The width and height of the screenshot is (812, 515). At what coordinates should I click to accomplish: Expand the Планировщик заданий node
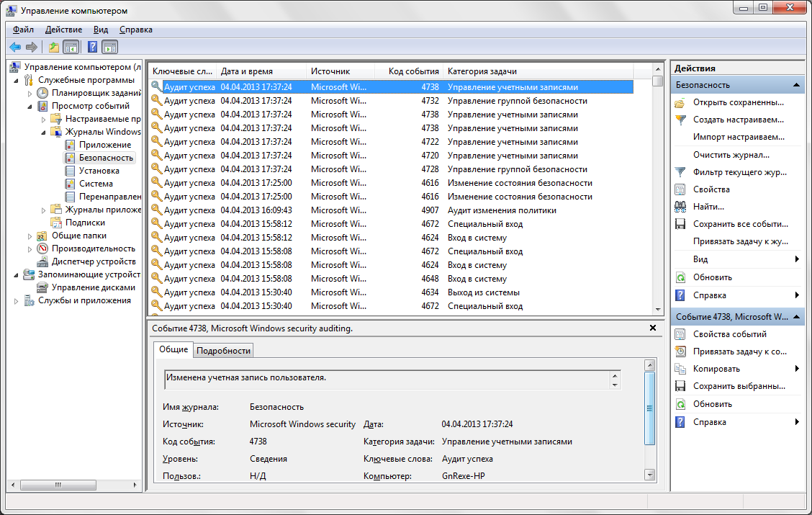30,93
